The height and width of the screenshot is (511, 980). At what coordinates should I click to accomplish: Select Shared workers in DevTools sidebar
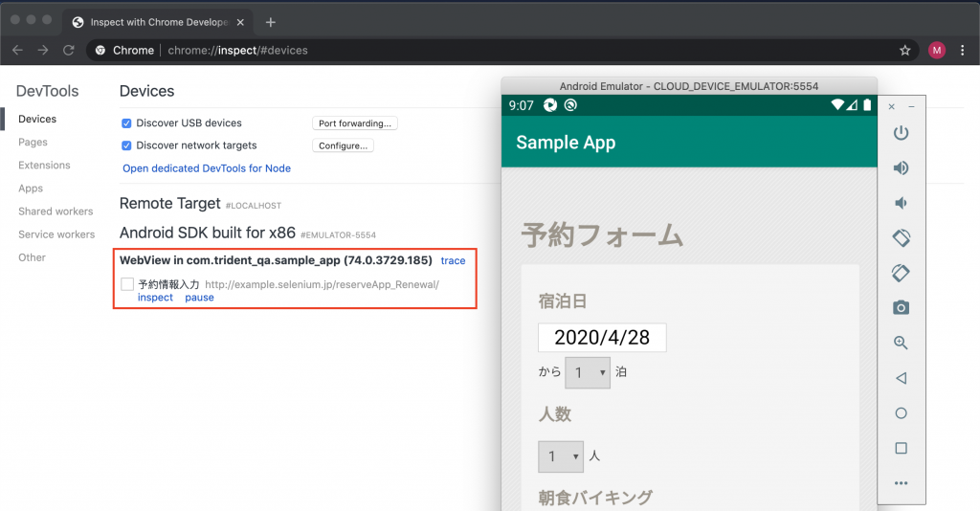tap(56, 211)
